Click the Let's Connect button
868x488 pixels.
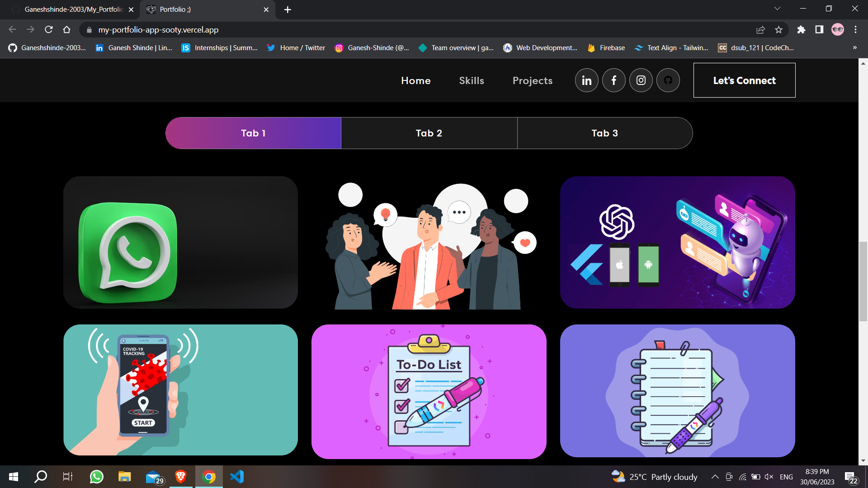tap(744, 80)
